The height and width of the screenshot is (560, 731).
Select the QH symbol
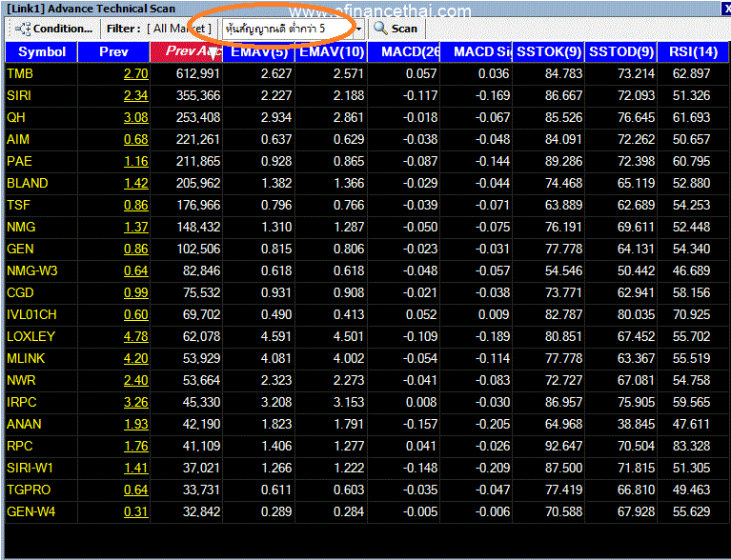[x=16, y=117]
